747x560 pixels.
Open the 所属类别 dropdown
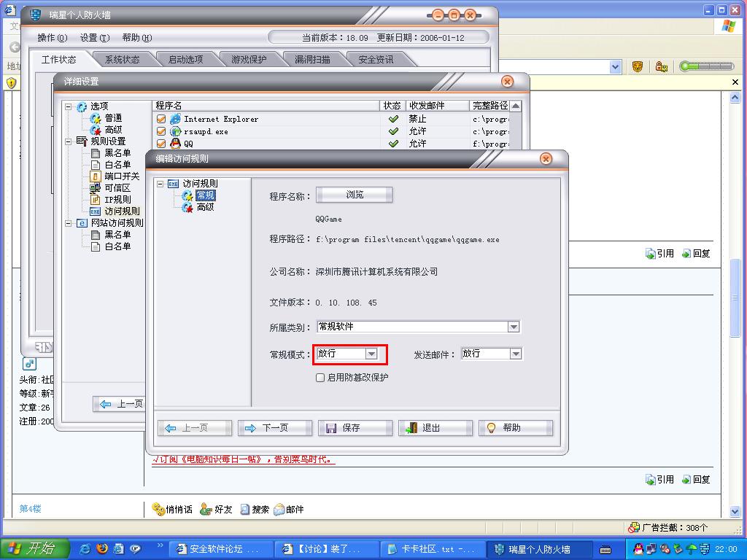(513, 327)
